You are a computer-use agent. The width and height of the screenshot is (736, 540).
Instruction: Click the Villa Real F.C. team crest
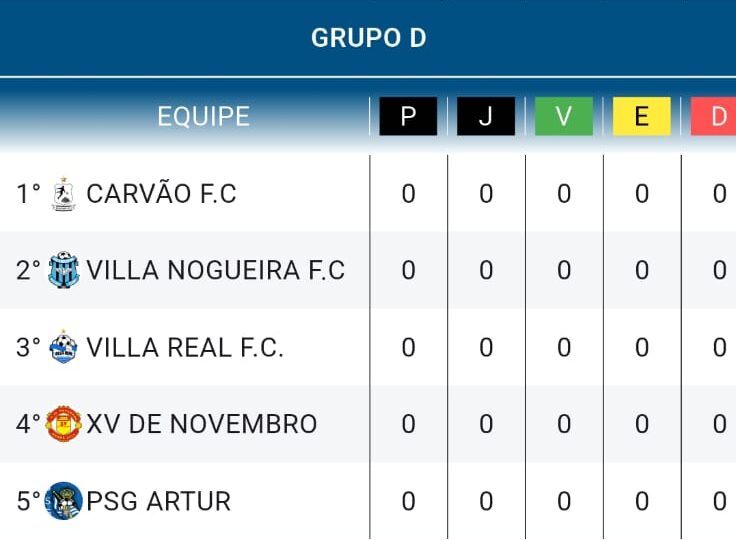(x=63, y=347)
